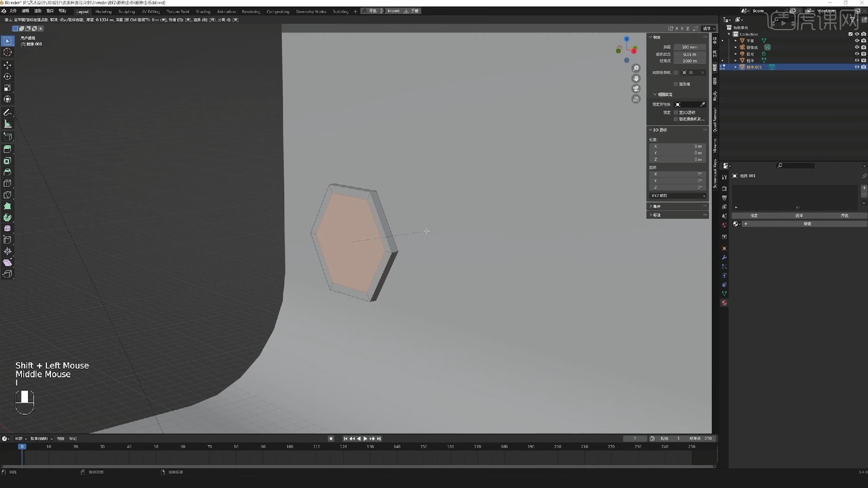Select the Transform tool
This screenshot has width=868, height=488.
point(8,99)
